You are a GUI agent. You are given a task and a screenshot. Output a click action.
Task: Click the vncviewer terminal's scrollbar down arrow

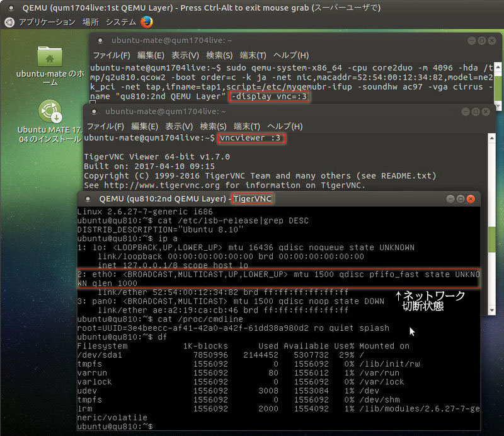[x=491, y=310]
